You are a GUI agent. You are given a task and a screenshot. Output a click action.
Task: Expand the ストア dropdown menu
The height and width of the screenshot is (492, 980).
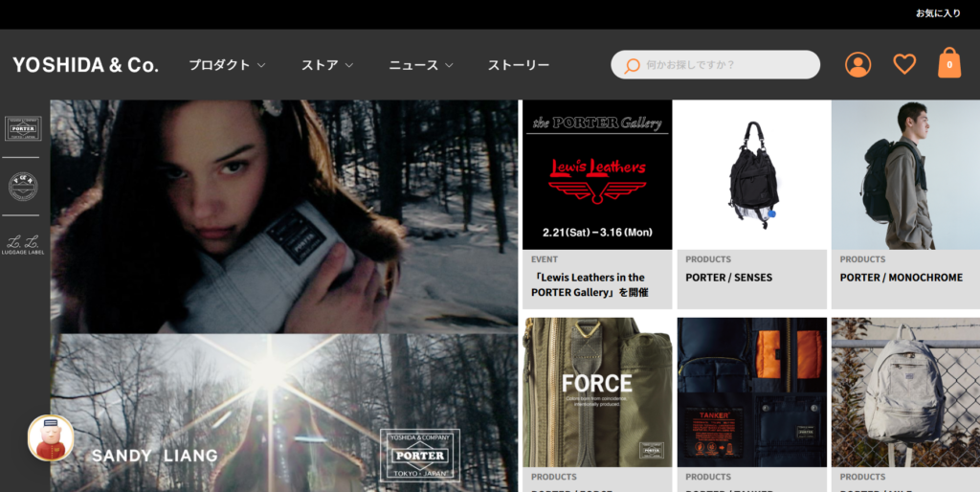tap(327, 65)
